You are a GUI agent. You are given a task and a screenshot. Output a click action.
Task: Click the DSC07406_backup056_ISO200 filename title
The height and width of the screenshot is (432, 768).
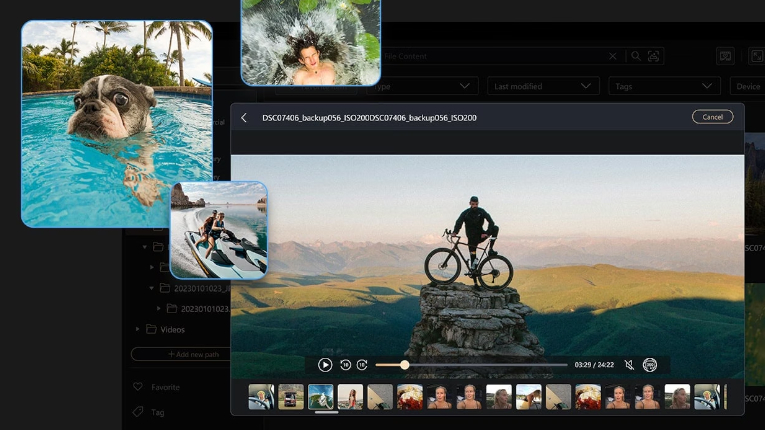[370, 118]
